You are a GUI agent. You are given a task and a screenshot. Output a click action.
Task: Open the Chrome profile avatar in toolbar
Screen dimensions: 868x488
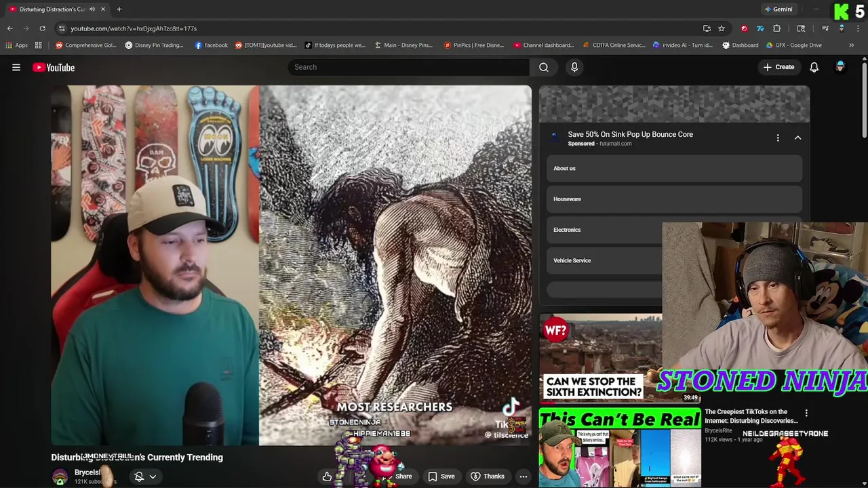point(842,28)
